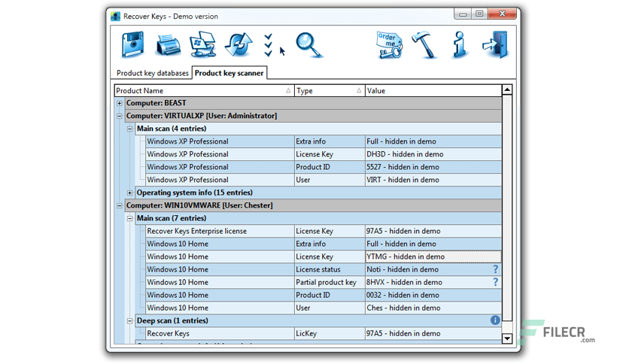Select Computer: WIN10VMWARE [User: Chester] row

click(x=313, y=205)
